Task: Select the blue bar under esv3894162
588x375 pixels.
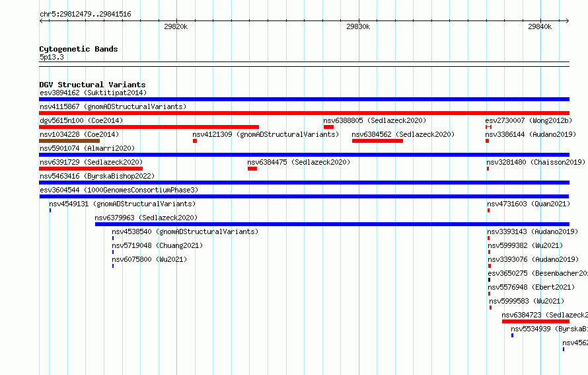Action: 304,99
